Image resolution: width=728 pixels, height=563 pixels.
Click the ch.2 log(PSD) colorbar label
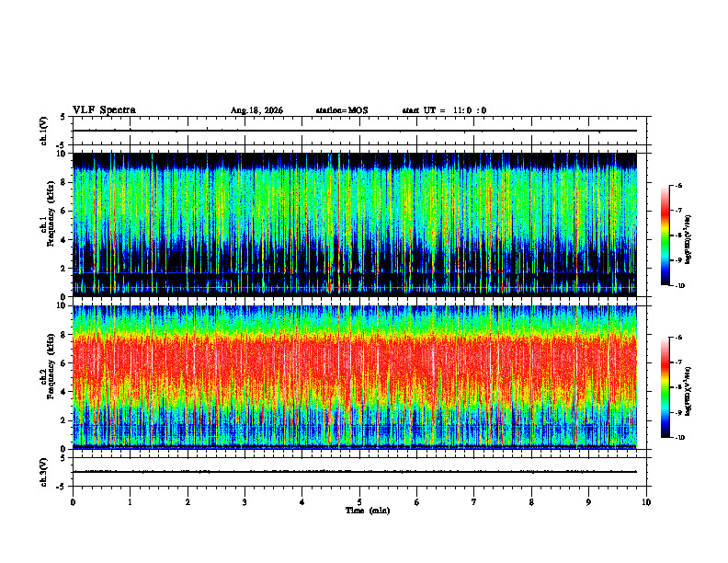(688, 391)
